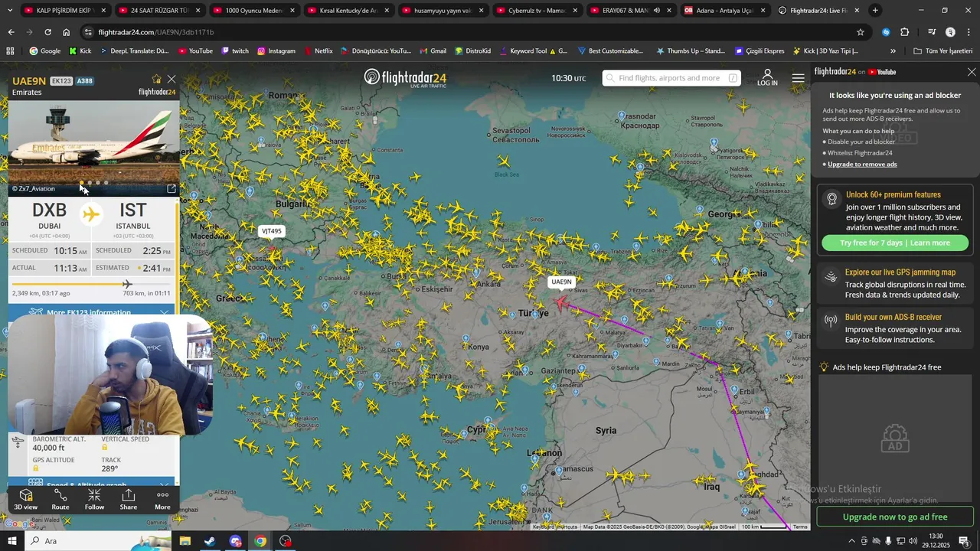
Task: Click the LOG IN user icon
Action: coord(767,78)
